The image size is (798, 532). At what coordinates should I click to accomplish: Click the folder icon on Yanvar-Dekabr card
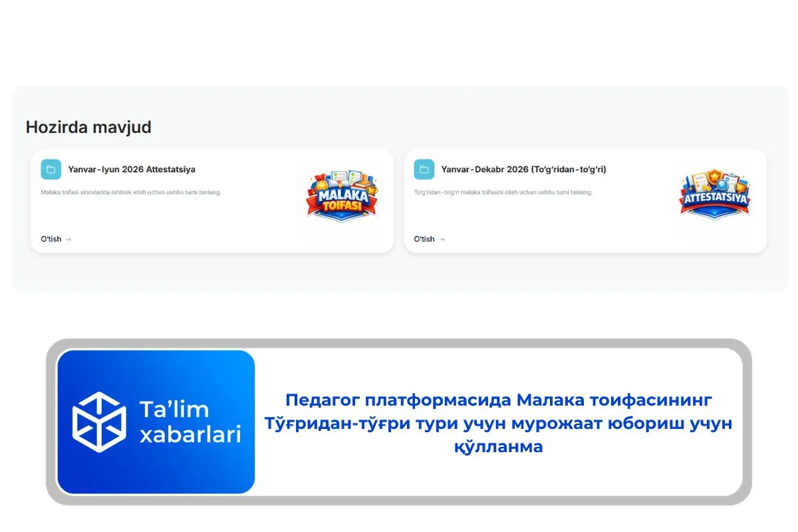[424, 170]
